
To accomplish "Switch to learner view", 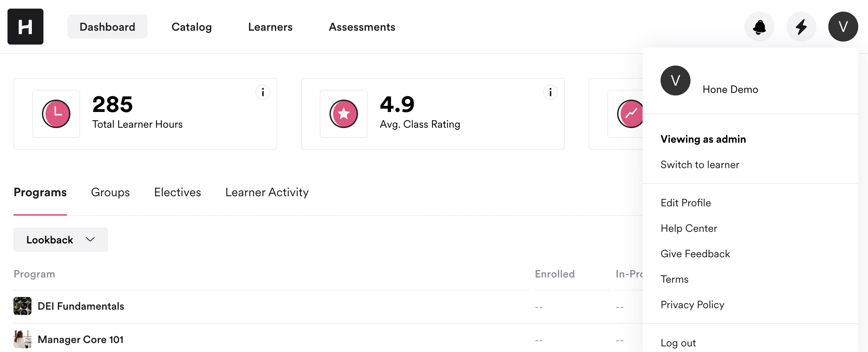I will [700, 164].
